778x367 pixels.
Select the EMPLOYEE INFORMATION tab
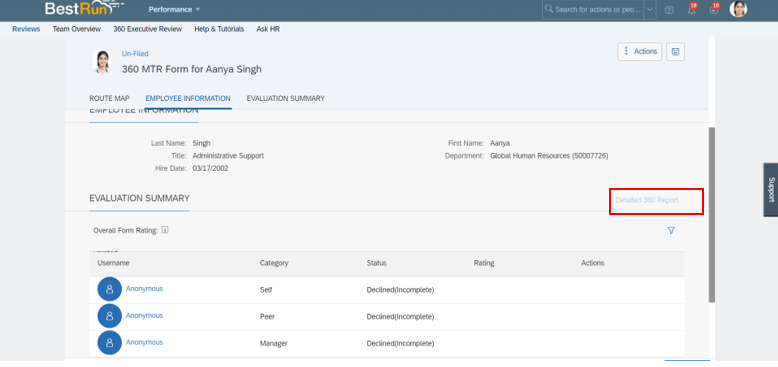(x=188, y=98)
